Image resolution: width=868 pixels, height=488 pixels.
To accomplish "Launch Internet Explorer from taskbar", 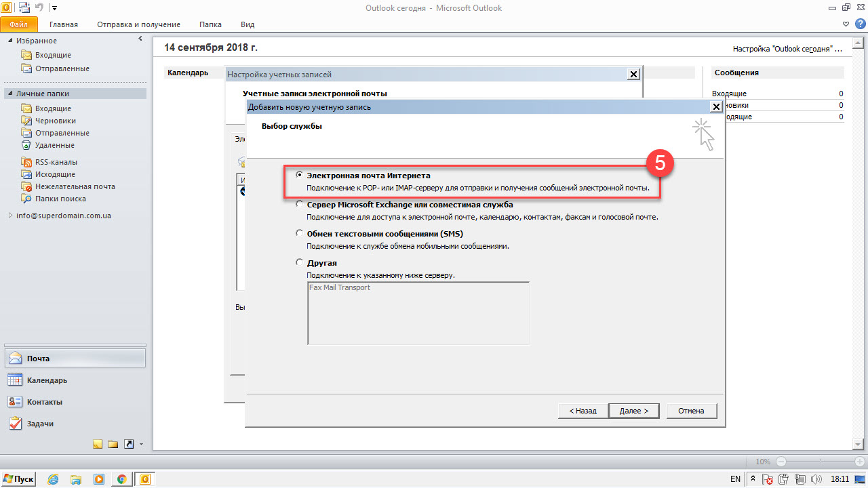I will [53, 479].
